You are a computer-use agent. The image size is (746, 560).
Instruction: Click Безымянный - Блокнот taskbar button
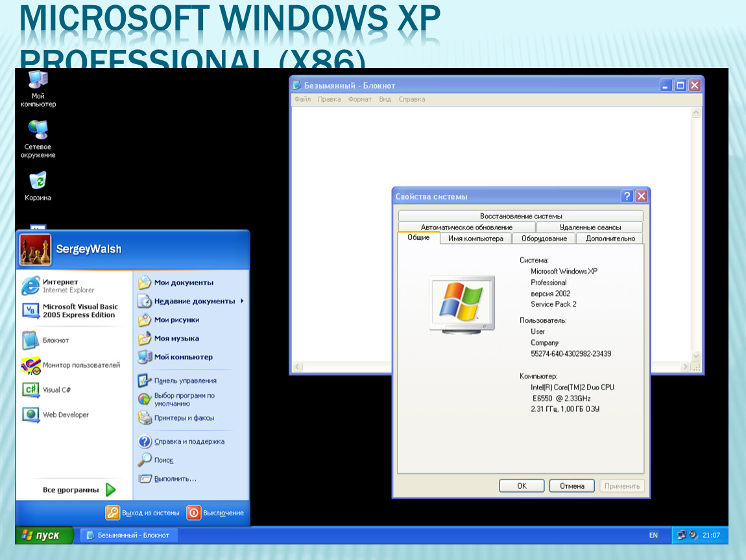click(x=129, y=535)
